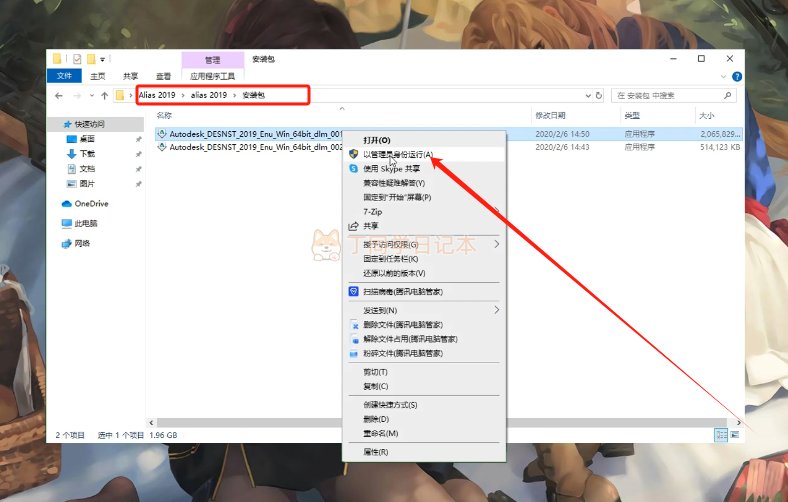Open 文档 in the navigation pane
The height and width of the screenshot is (502, 788).
pos(87,169)
